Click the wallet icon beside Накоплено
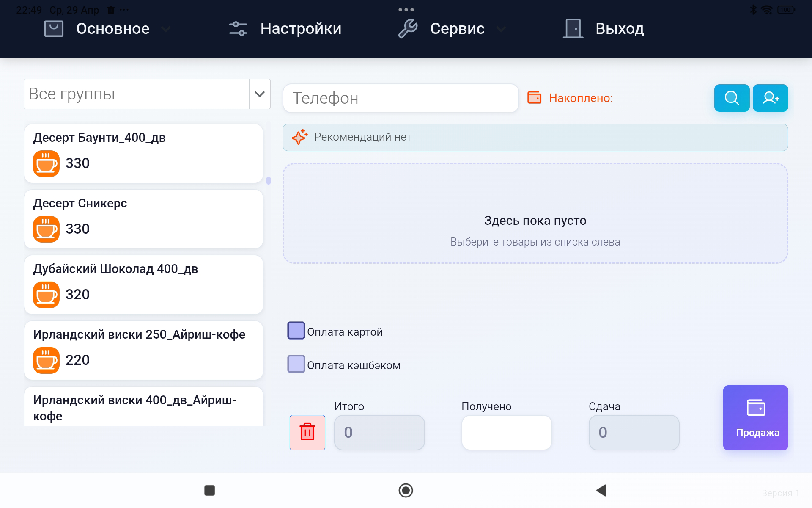 [x=534, y=98]
